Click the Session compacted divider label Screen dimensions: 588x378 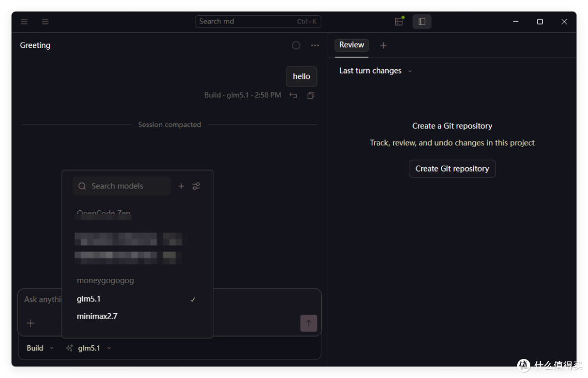169,125
